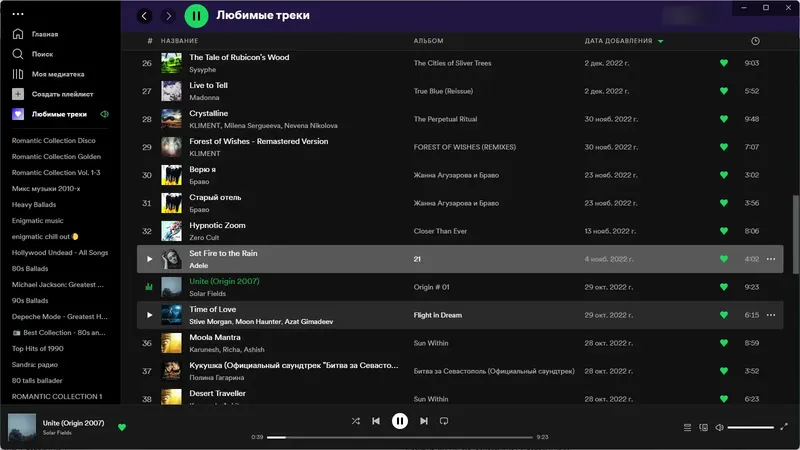Screen dimensions: 800x450
Task: Open Sandra: радио playlist
Action: tap(35, 365)
